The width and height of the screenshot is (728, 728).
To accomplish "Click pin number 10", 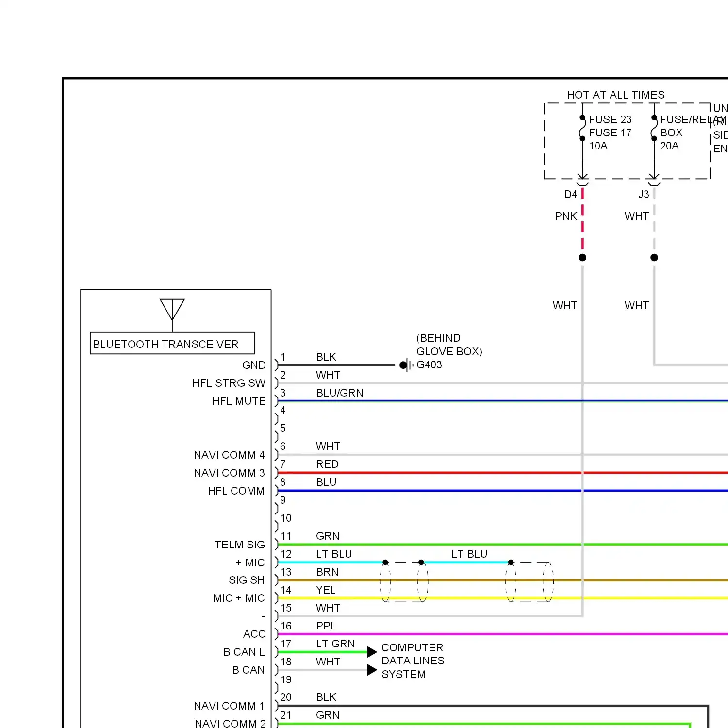I will point(286,518).
